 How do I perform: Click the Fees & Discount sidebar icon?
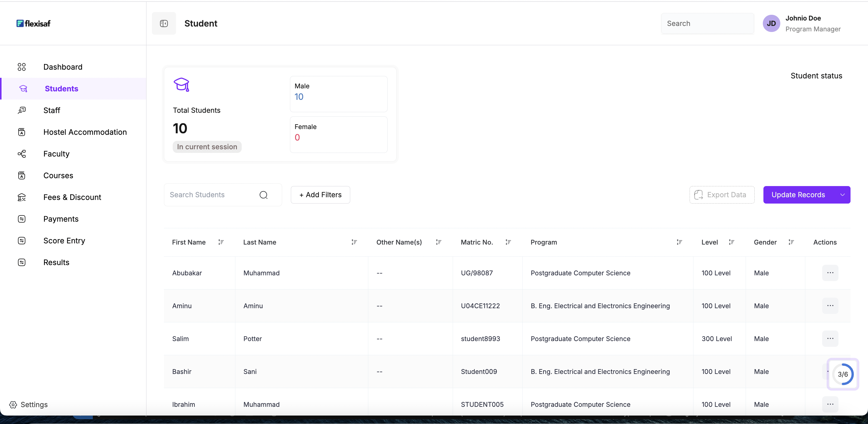pos(22,197)
